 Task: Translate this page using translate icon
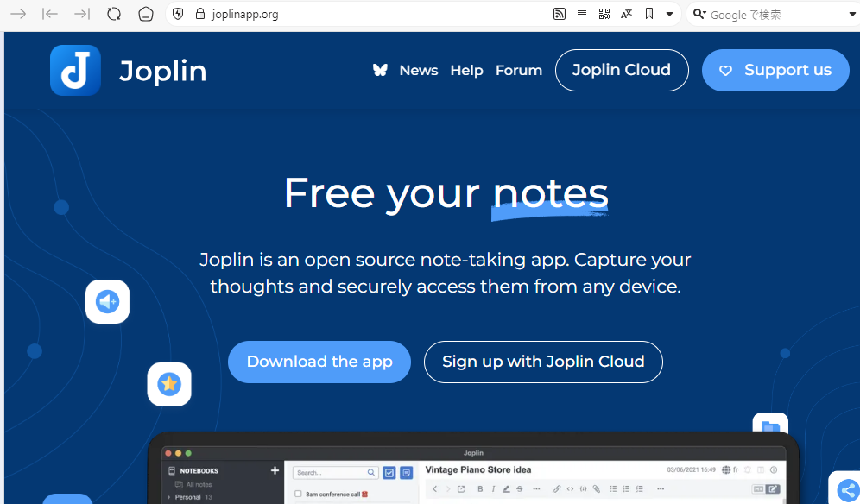point(626,14)
